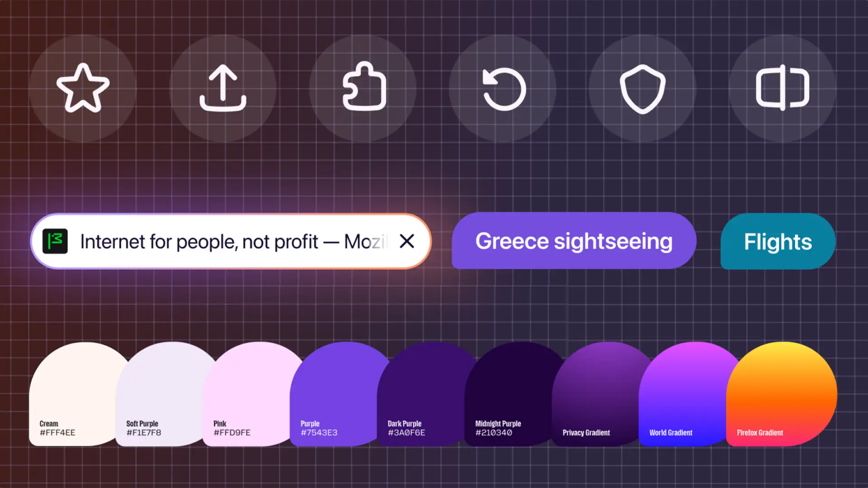Select the Dark Purple #3A0F6E swatch
Viewport: 868px width, 488px height.
coord(426,394)
